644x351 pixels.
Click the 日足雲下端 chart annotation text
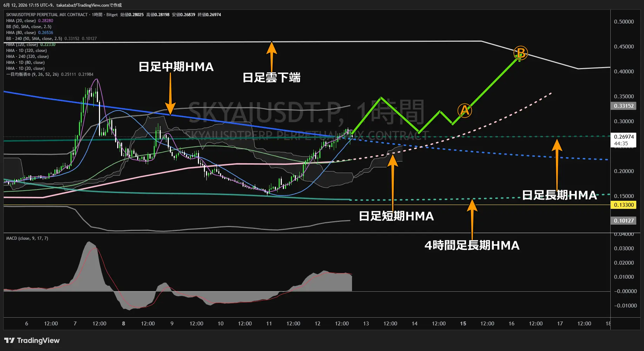[x=272, y=78]
